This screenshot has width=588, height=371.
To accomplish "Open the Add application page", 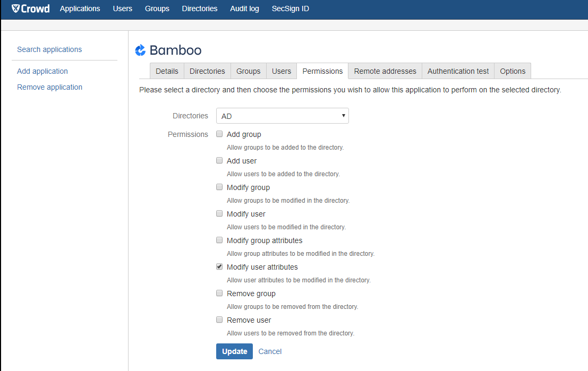I will pos(42,71).
